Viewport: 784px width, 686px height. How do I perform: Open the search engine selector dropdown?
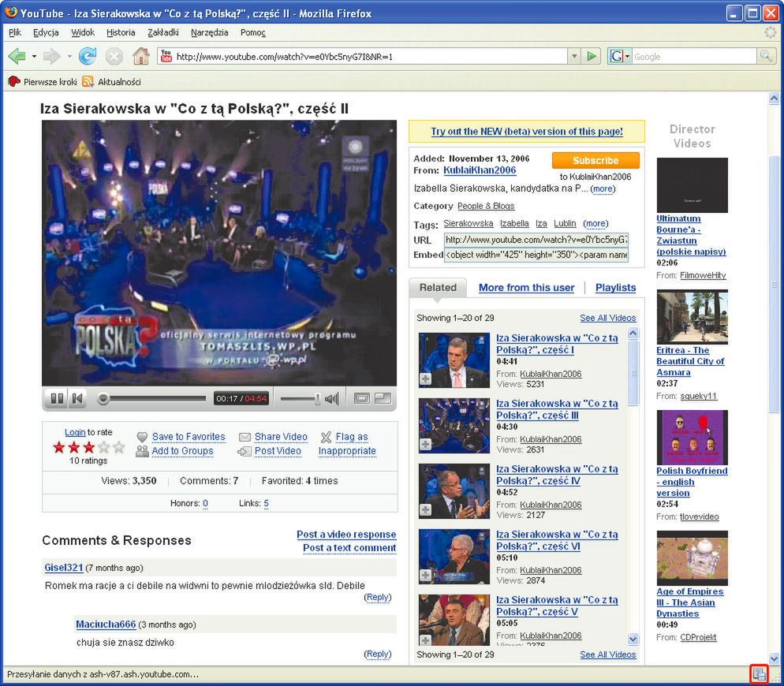(619, 56)
